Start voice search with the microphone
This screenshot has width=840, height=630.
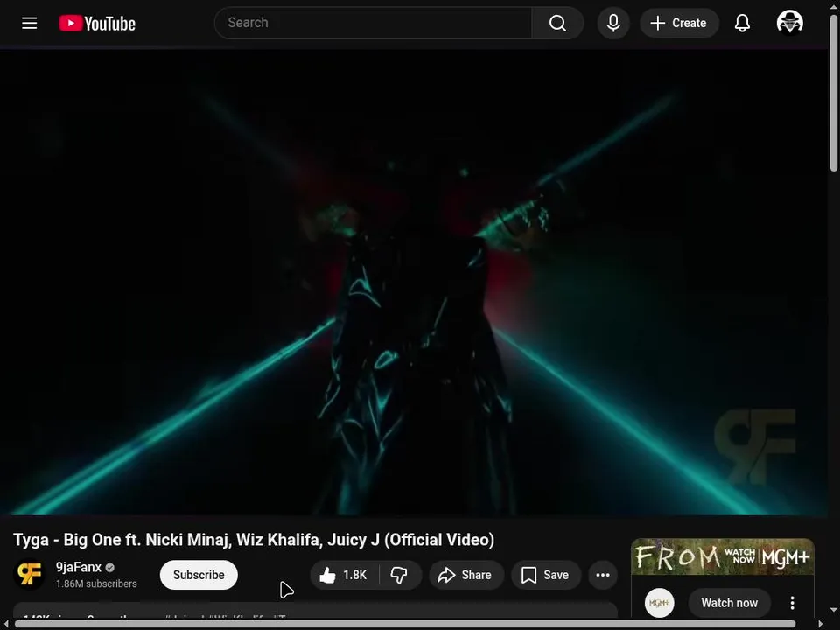[x=613, y=23]
